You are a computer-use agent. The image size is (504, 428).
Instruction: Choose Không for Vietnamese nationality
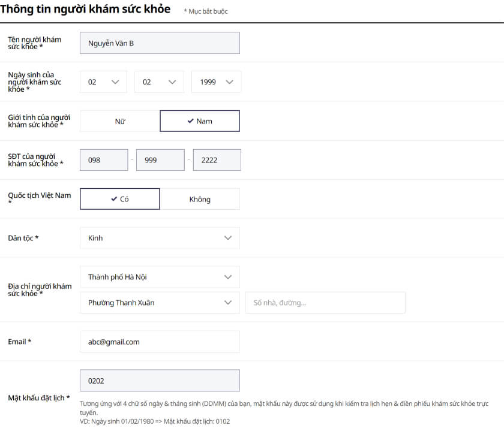[x=200, y=199]
